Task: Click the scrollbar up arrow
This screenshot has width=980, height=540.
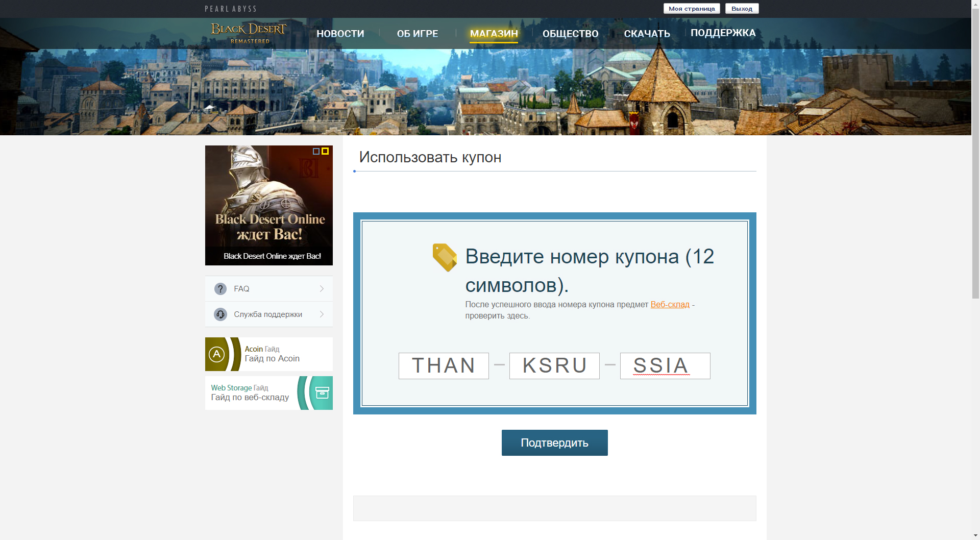Action: (975, 4)
